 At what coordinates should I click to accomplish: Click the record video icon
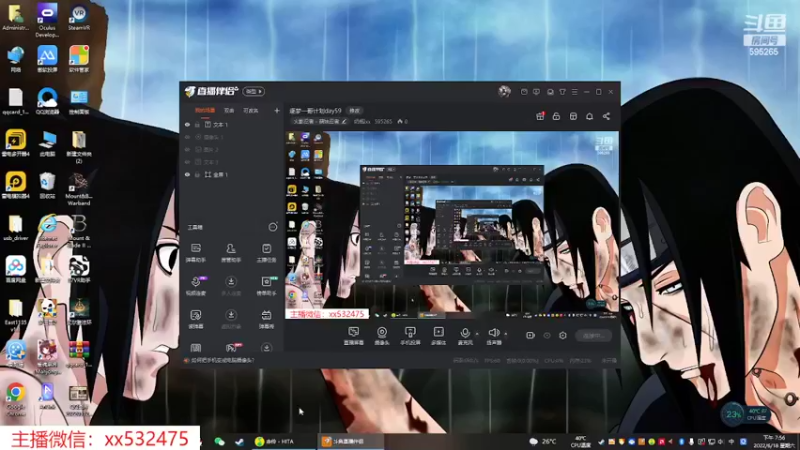point(530,335)
